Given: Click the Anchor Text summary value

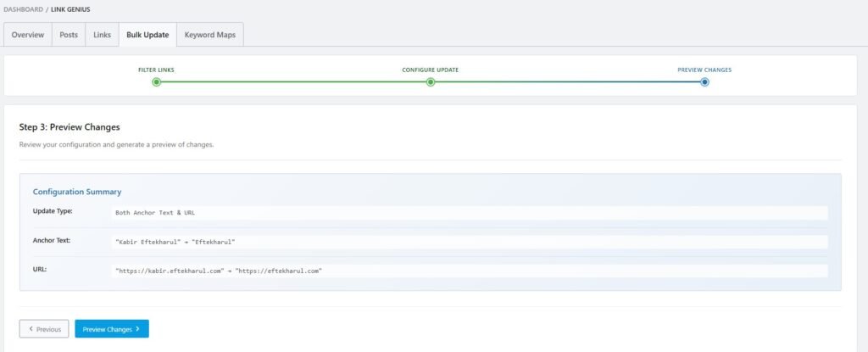Looking at the screenshot, I should click(x=469, y=242).
